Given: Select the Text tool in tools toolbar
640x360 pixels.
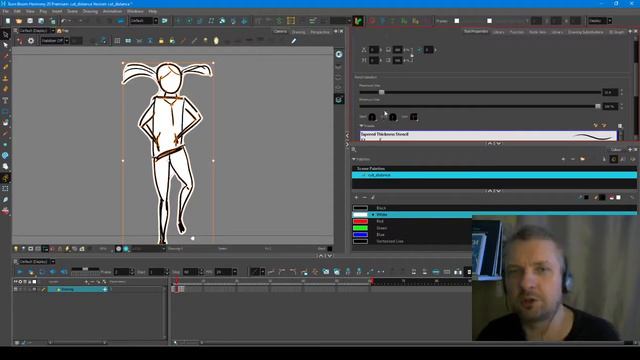Looking at the screenshot, I should (x=5, y=100).
